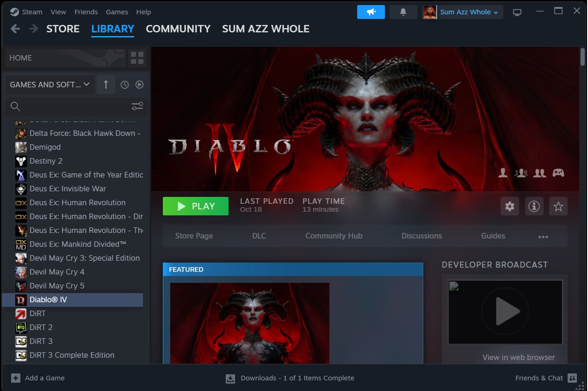This screenshot has width=588, height=391.
Task: Open advanced filters with the sliders icon
Action: point(136,106)
